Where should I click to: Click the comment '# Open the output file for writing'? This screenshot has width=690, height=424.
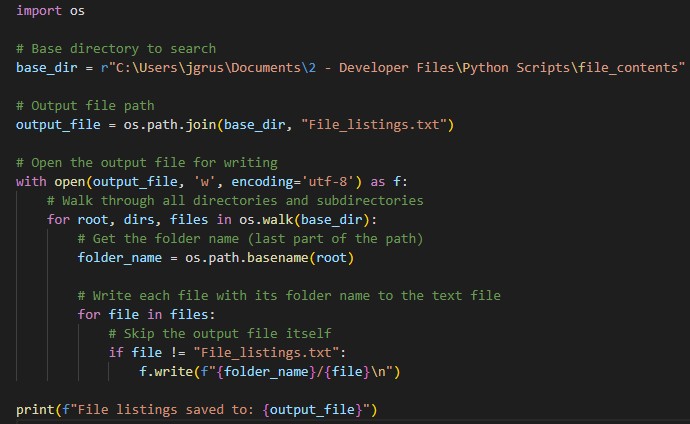pos(147,163)
